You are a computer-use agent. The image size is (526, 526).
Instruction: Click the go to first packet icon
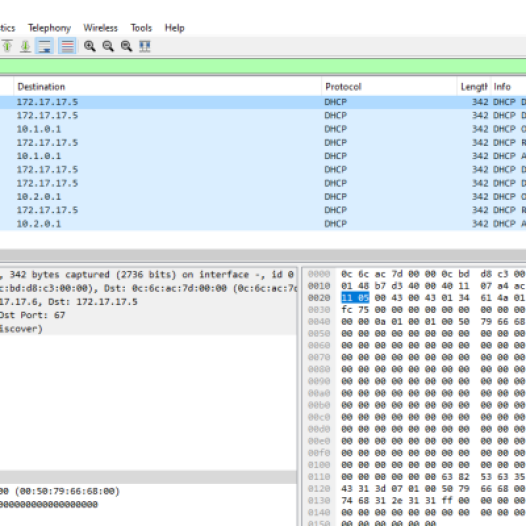pyautogui.click(x=7, y=46)
